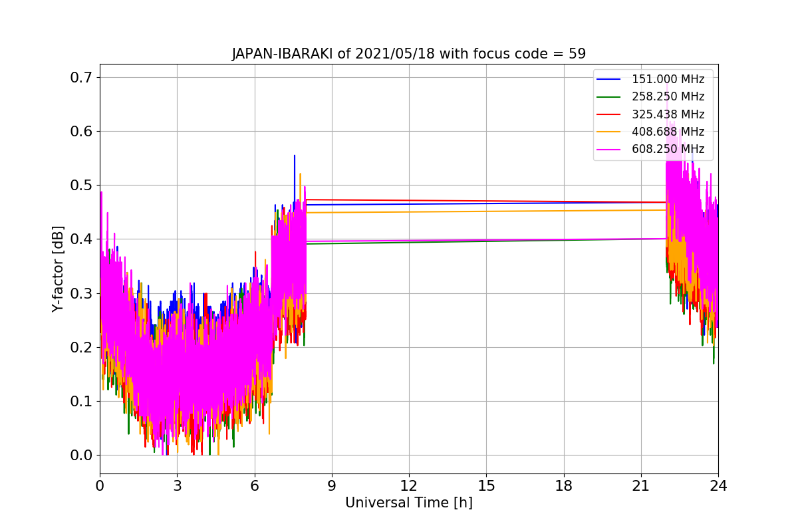This screenshot has height=532, width=798.
Task: Click the 0.3 tick on the y-axis
Action: 82,293
